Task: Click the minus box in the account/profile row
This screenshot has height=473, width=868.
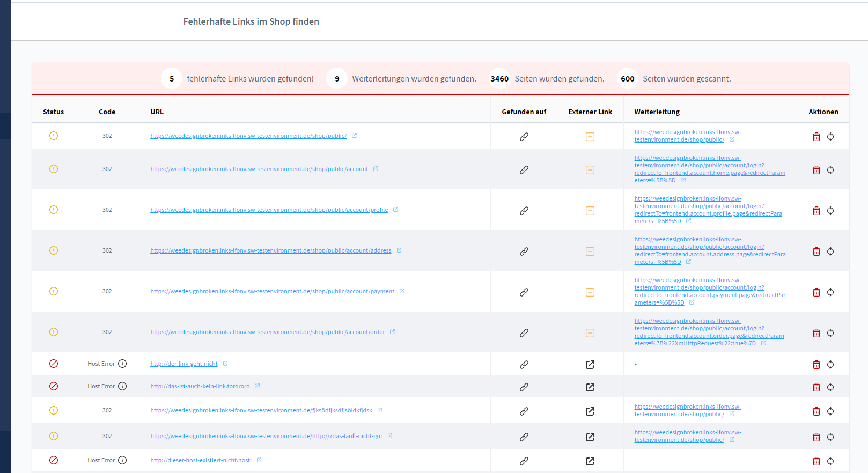Action: [x=590, y=211]
